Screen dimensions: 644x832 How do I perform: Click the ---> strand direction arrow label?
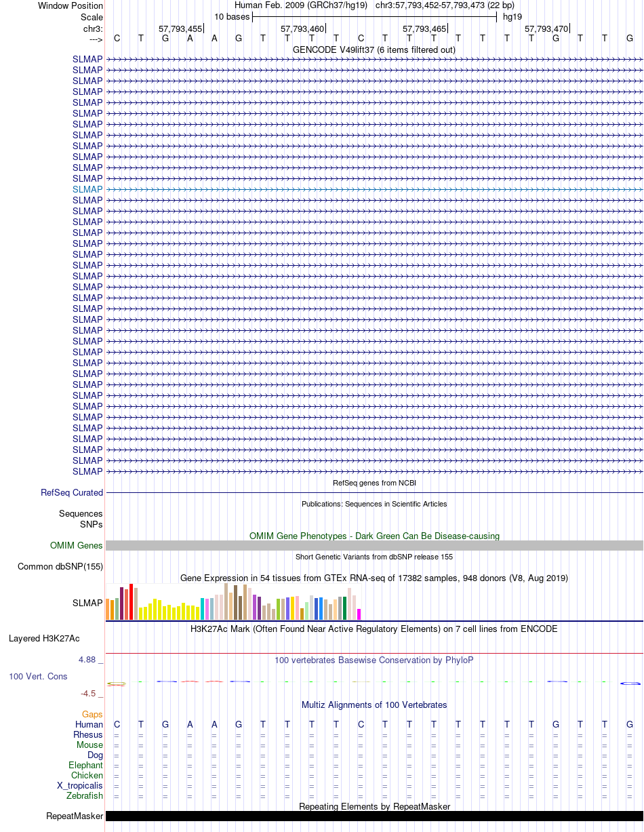[96, 39]
